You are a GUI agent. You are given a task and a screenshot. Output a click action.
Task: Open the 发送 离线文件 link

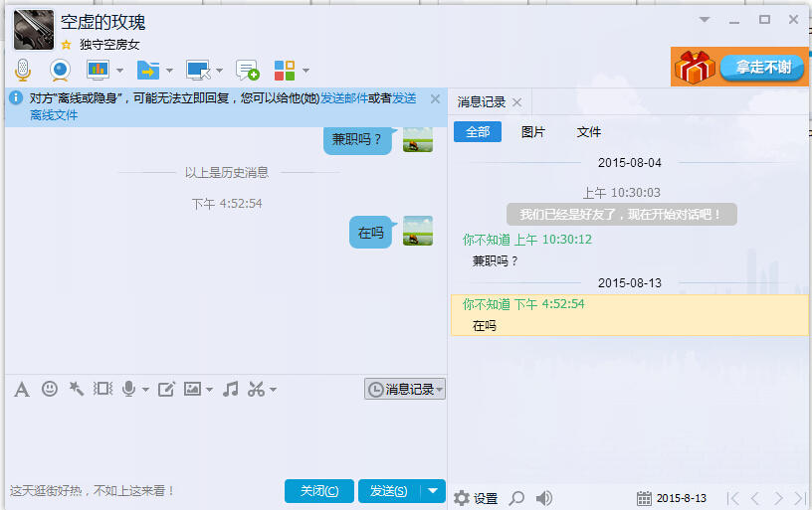(404, 98)
